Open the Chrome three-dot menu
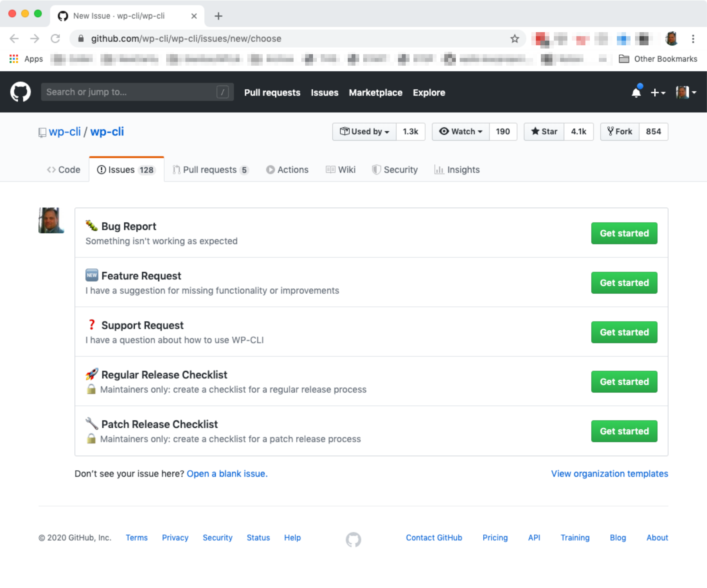707x588 pixels. [693, 38]
